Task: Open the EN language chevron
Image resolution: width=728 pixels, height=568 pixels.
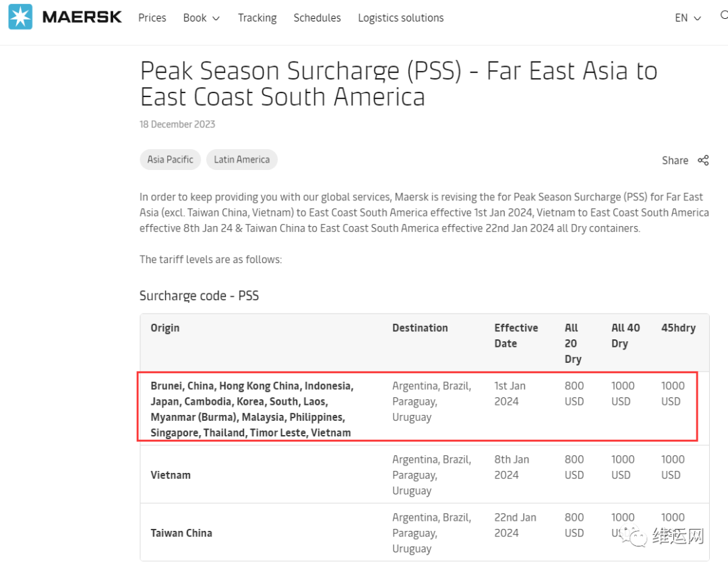Action: coord(697,19)
